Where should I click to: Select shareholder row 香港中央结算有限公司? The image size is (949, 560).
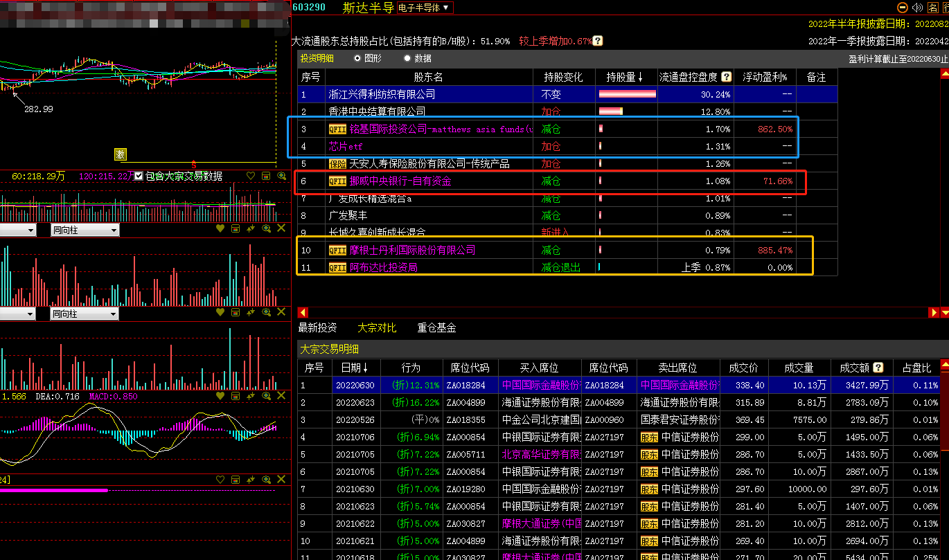coord(567,111)
